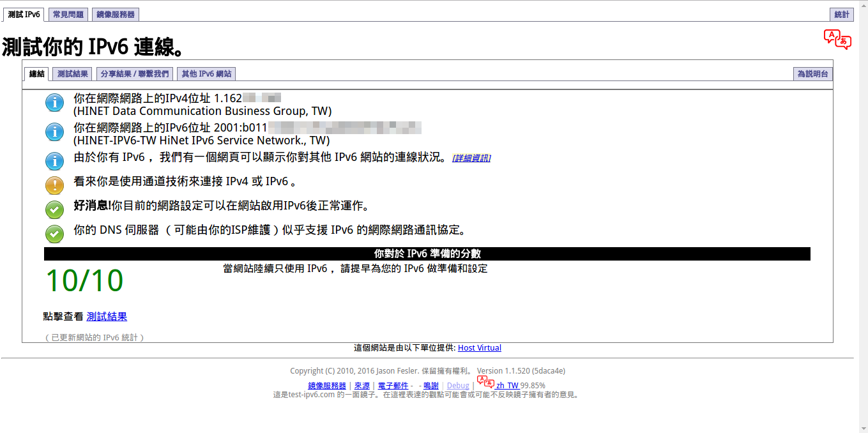Open the 其他 IPv6 網站 tab

coord(206,73)
